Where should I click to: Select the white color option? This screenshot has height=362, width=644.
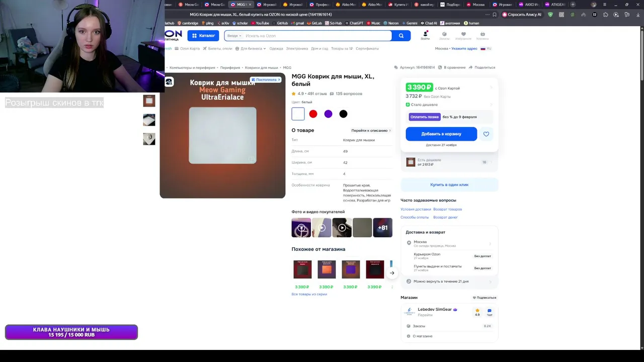(x=298, y=114)
